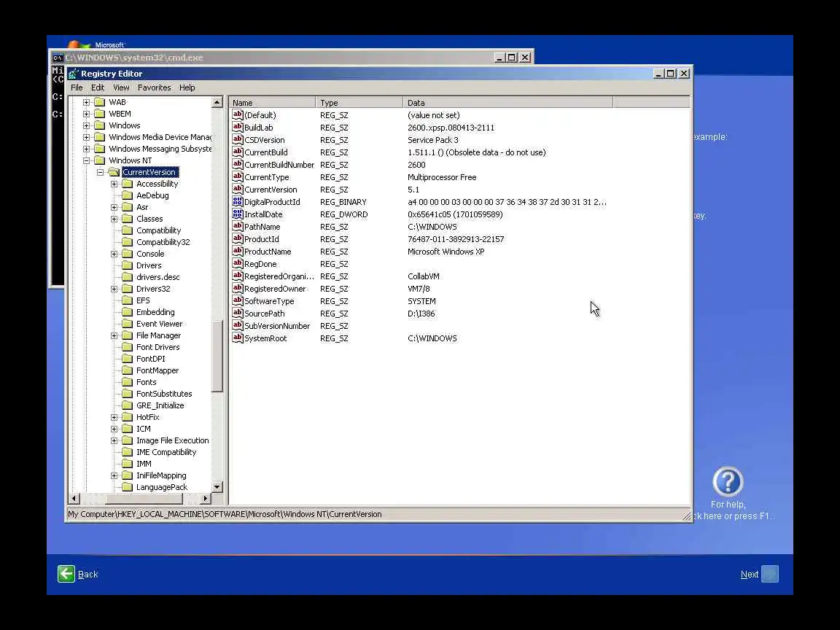Sort by the Data column header
This screenshot has height=630, width=840.
507,102
